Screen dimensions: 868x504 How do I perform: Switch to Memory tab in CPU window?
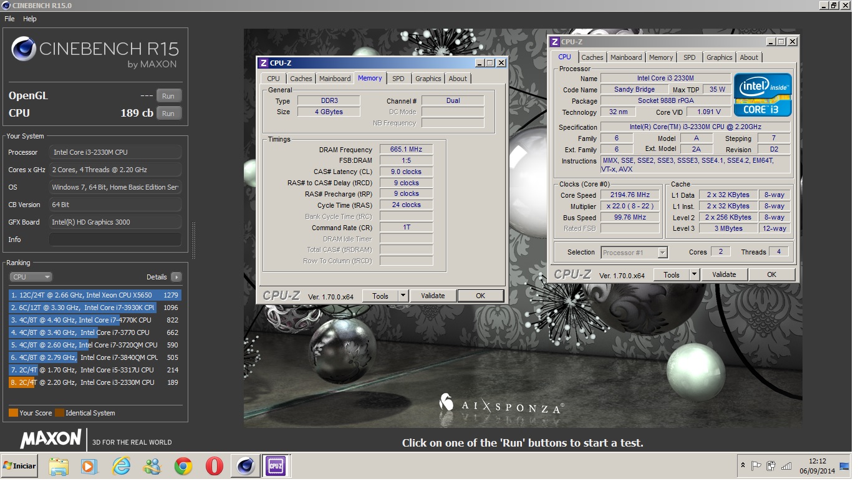(661, 57)
